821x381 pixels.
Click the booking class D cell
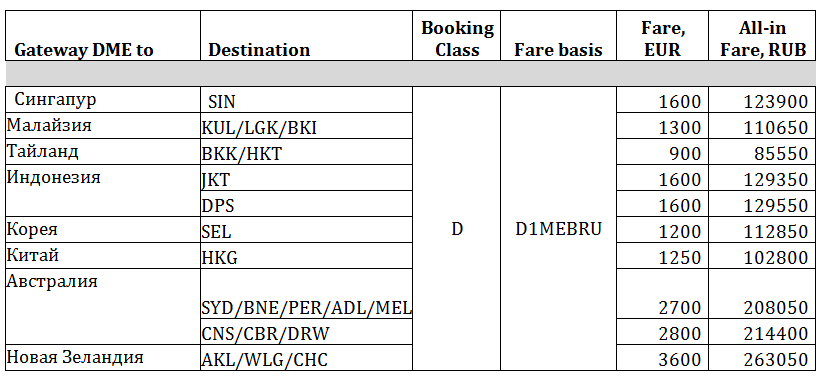pos(457,229)
